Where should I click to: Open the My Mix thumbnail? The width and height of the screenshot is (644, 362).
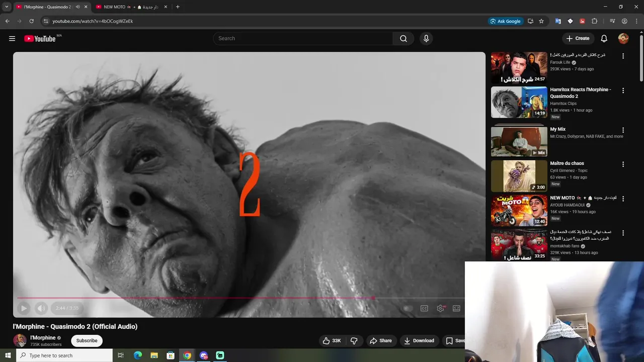tap(519, 141)
